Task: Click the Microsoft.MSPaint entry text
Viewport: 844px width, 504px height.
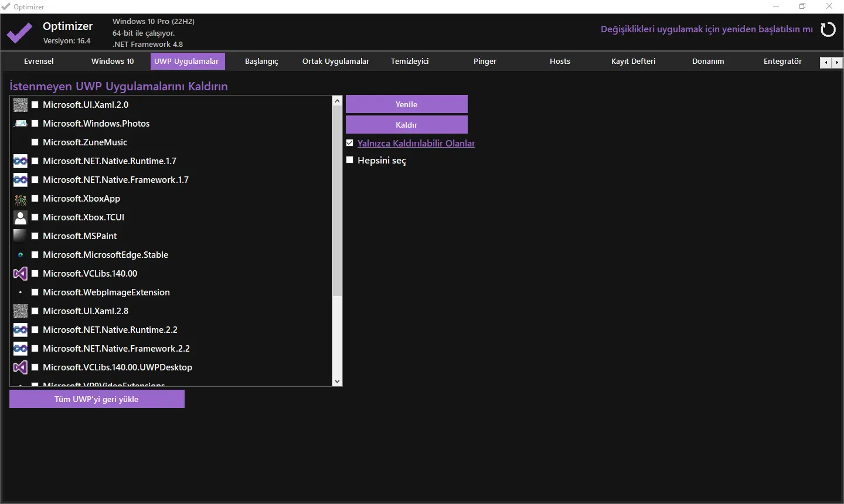Action: (80, 236)
